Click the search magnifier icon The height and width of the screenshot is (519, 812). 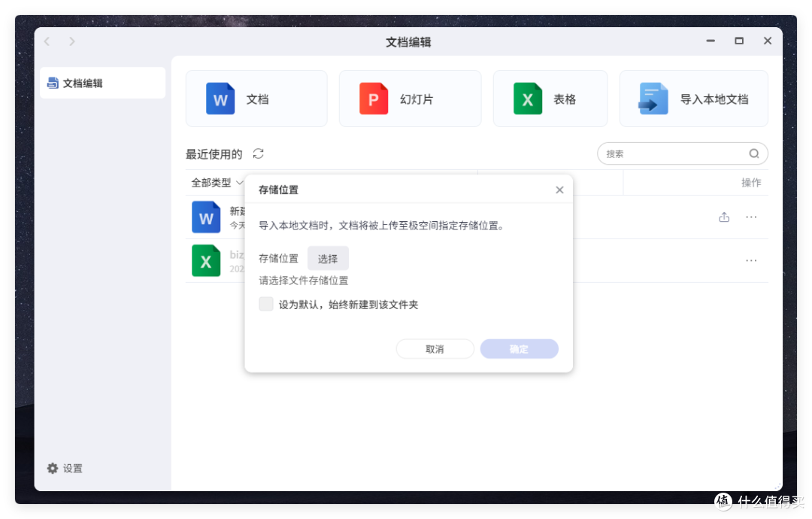tap(754, 153)
